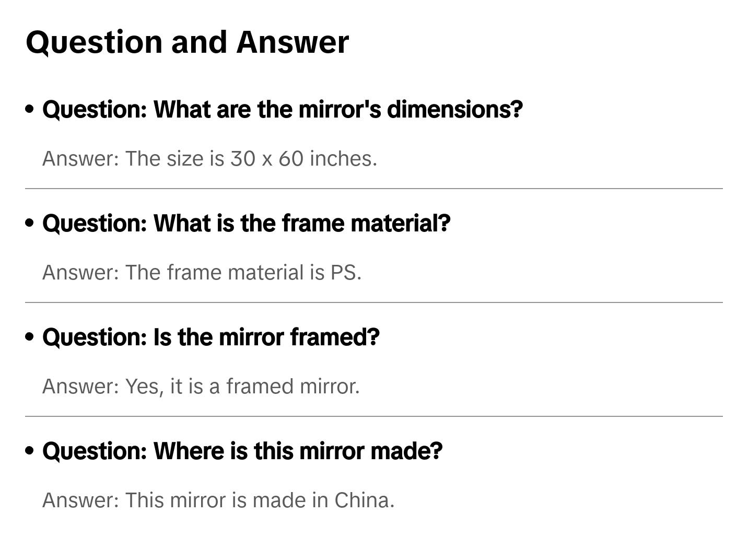Select the "Is the mirror framed?" question
Image resolution: width=748 pixels, height=560 pixels.
211,337
